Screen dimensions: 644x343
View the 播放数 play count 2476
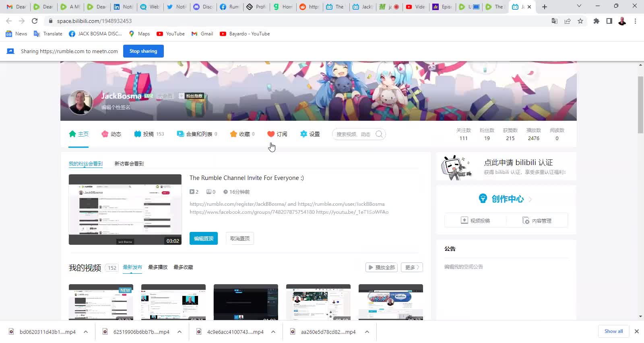click(x=534, y=134)
